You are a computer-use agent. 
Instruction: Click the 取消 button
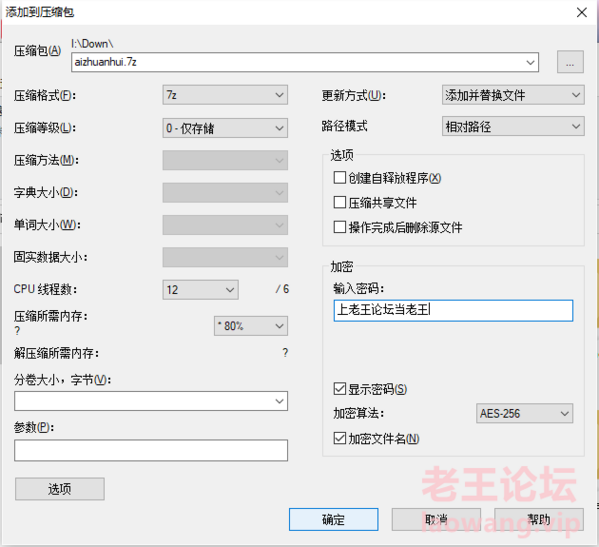coord(436,519)
